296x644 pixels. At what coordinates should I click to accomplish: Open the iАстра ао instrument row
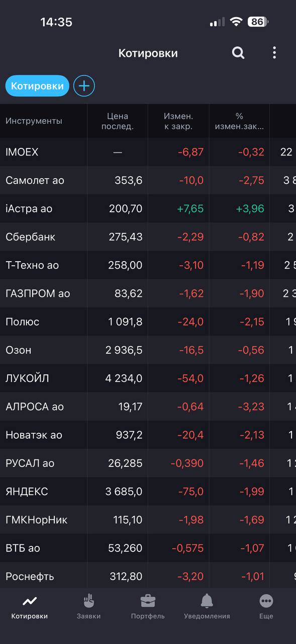[x=148, y=209]
